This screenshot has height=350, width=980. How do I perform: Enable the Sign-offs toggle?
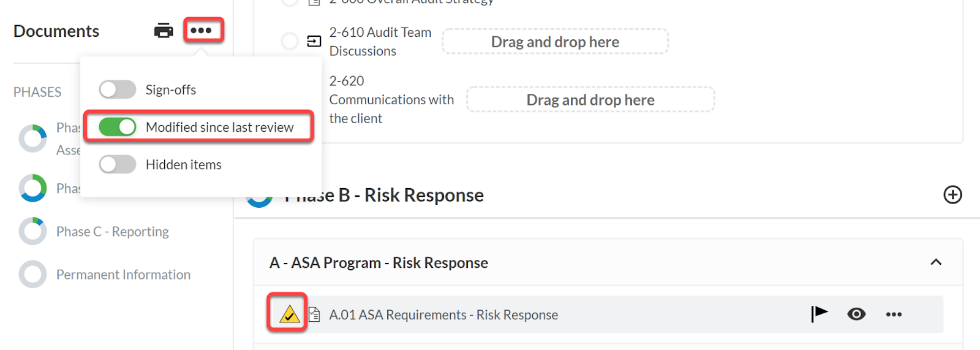pos(118,89)
